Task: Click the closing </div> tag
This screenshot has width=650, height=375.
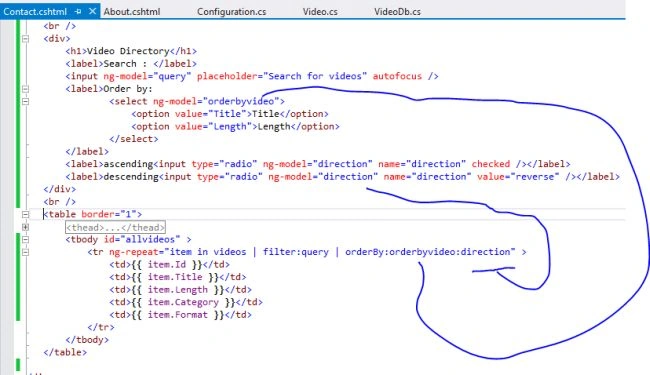Action: pyautogui.click(x=60, y=189)
